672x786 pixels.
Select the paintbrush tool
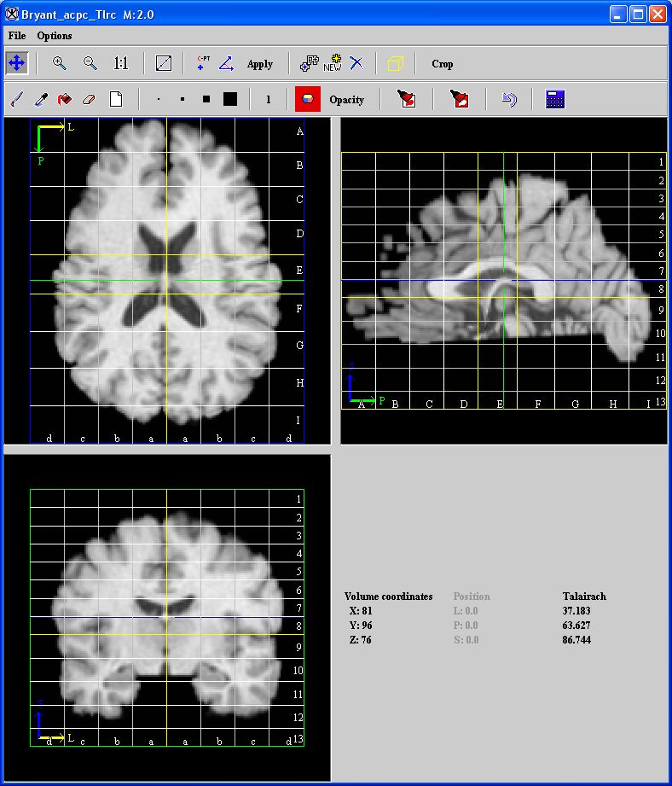[x=16, y=100]
